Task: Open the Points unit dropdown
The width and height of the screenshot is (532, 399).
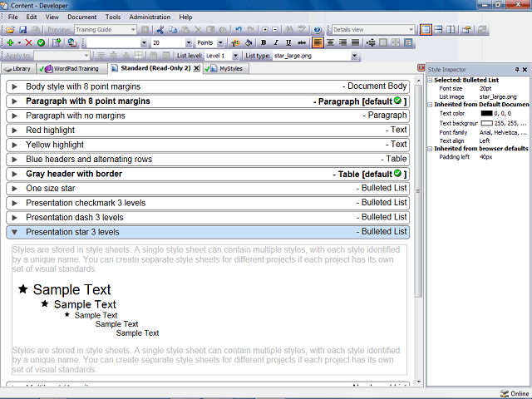Action: (x=220, y=42)
